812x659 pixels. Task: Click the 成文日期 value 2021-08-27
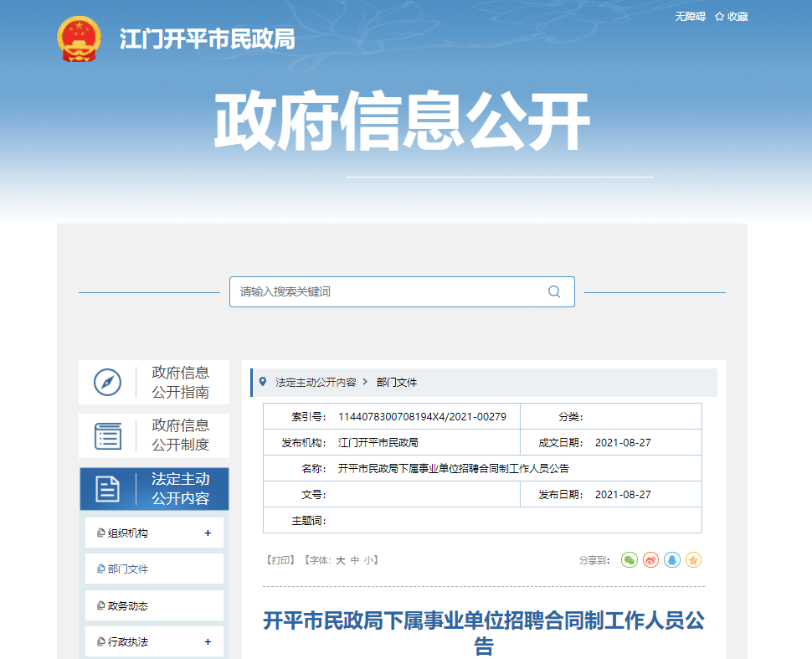[623, 442]
